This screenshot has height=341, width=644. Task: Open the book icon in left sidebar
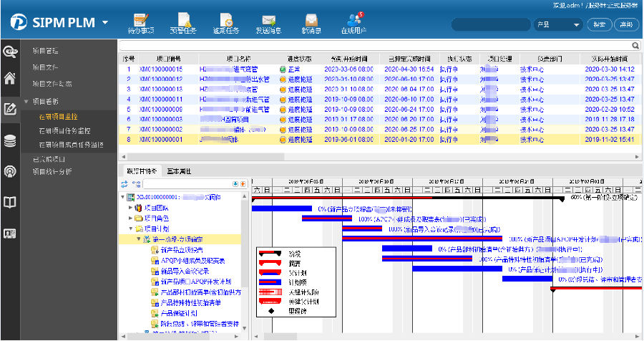pyautogui.click(x=10, y=203)
